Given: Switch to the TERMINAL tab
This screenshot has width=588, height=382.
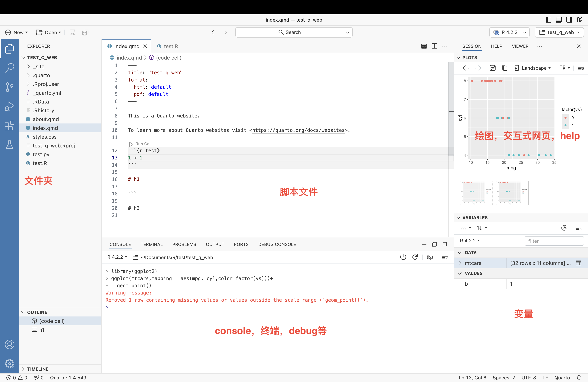Looking at the screenshot, I should pos(151,244).
